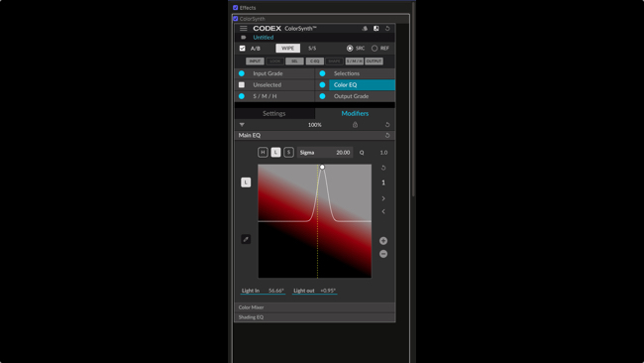This screenshot has height=363, width=644.
Task: Disable the Input Grade layer toggle
Action: click(x=242, y=73)
